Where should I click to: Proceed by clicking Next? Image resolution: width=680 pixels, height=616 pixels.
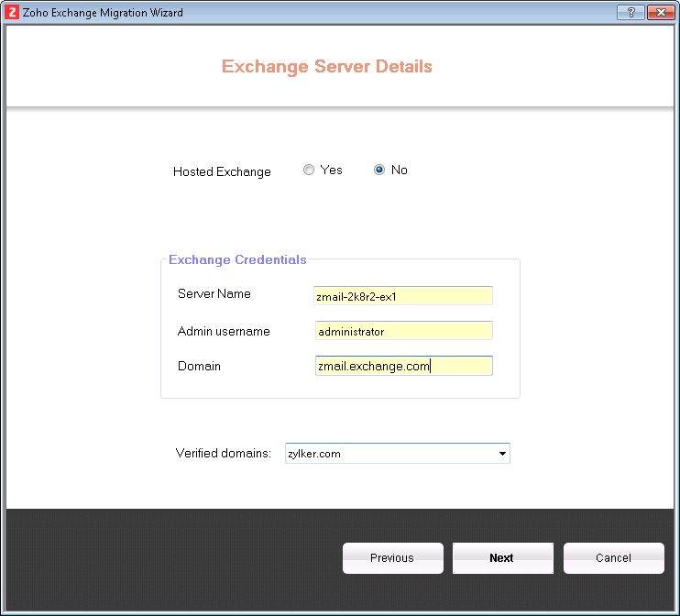click(x=502, y=558)
